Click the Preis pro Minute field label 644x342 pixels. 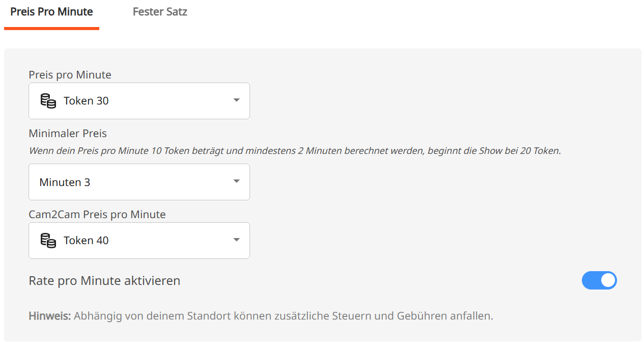click(70, 75)
